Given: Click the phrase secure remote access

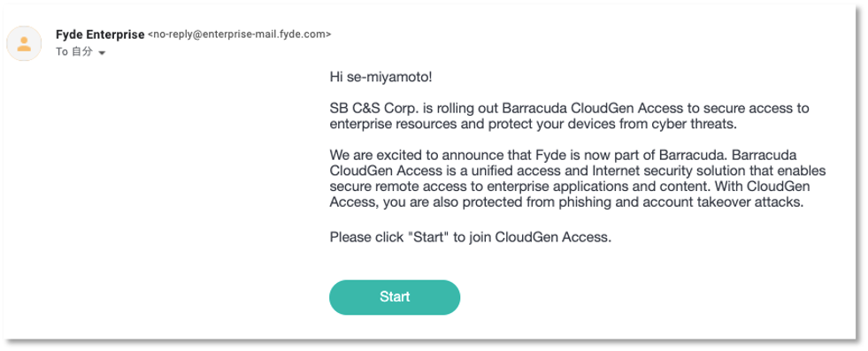Looking at the screenshot, I should [395, 187].
